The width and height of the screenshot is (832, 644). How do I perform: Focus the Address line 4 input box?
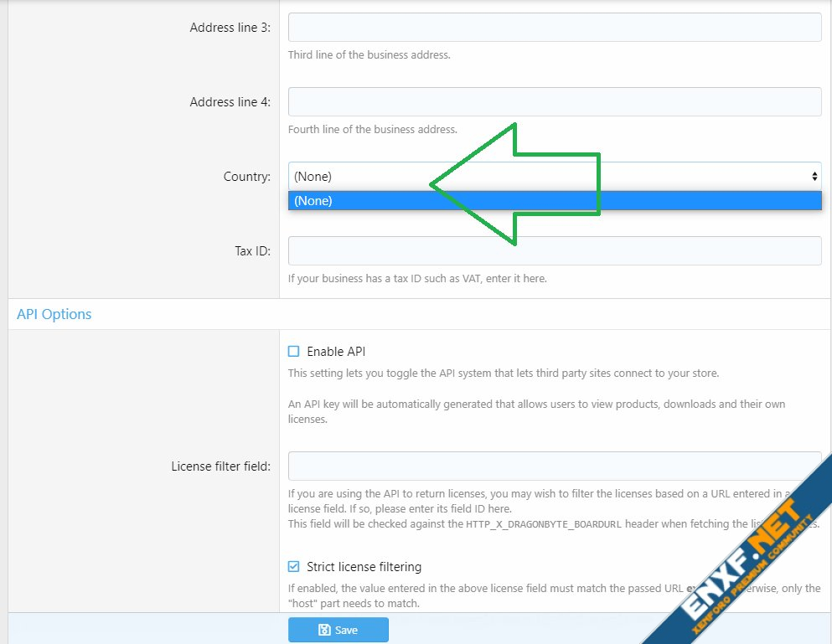554,102
